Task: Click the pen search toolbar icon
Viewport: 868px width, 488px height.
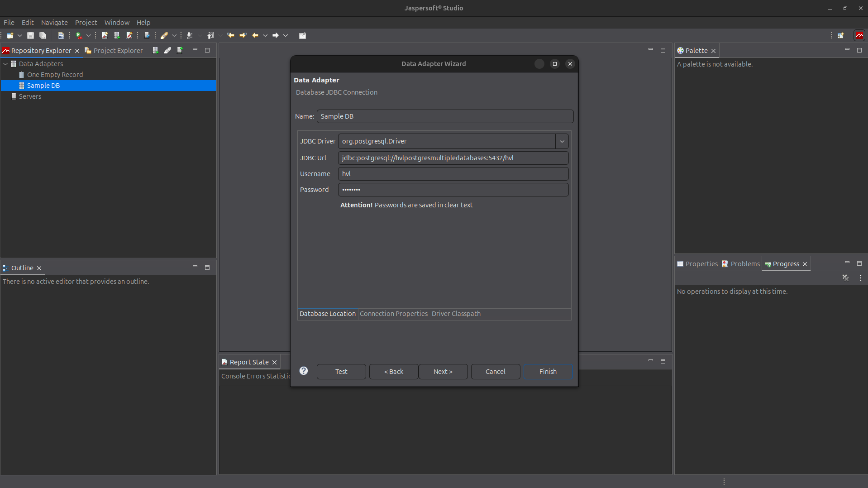Action: tap(164, 35)
